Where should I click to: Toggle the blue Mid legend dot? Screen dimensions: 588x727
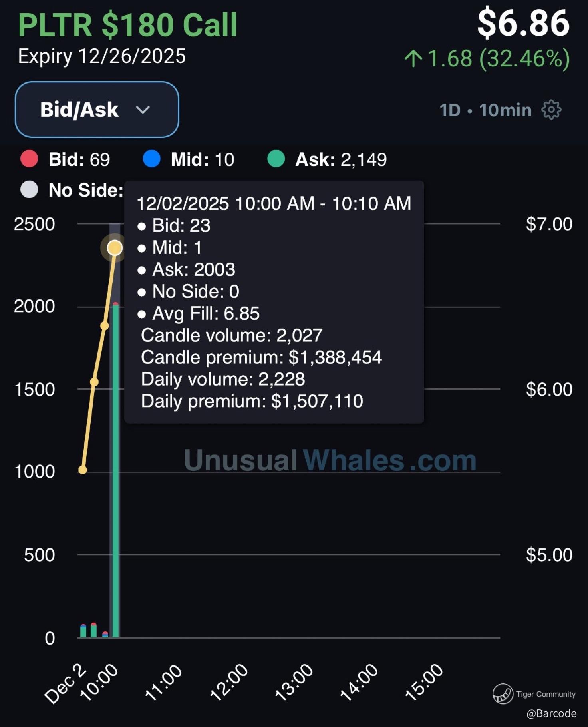[151, 159]
